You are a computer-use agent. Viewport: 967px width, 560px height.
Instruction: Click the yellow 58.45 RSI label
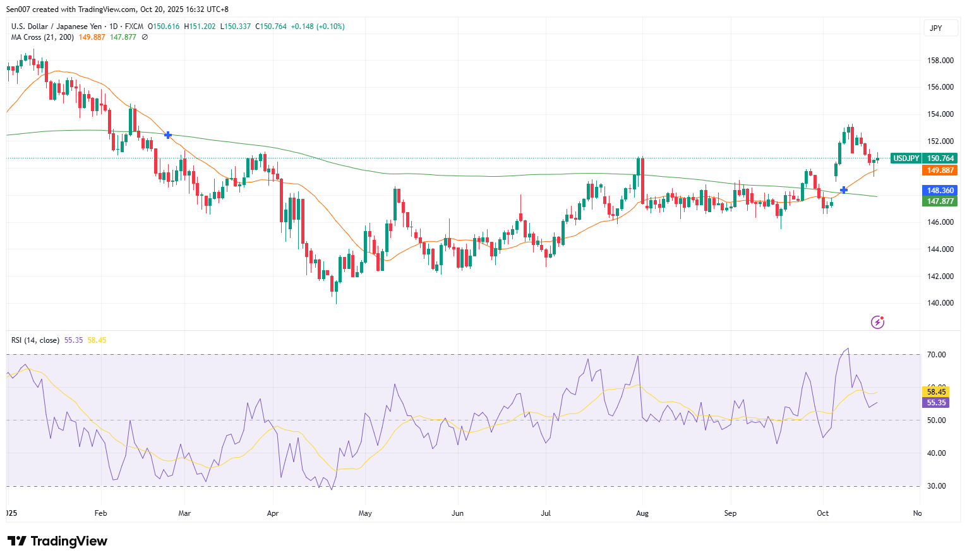coord(935,392)
